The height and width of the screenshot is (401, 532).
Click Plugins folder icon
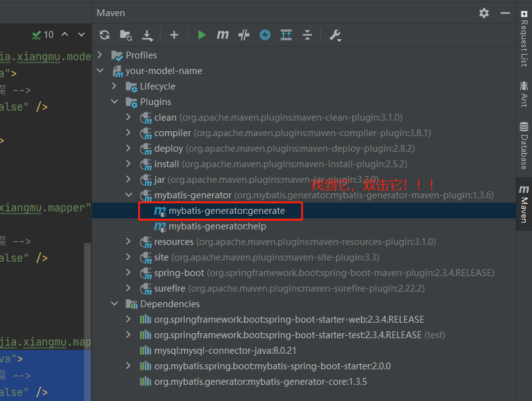click(131, 103)
